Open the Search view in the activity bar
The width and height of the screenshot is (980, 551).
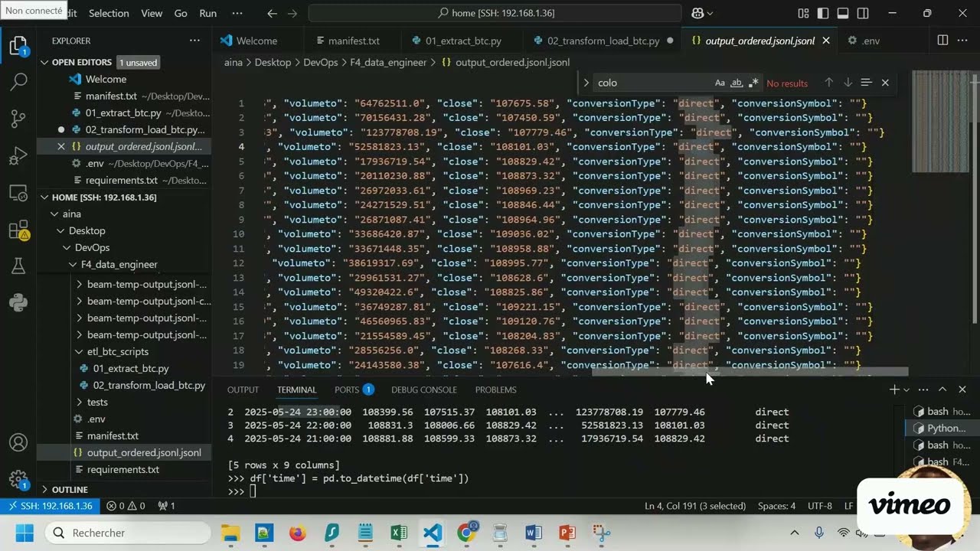pyautogui.click(x=18, y=82)
